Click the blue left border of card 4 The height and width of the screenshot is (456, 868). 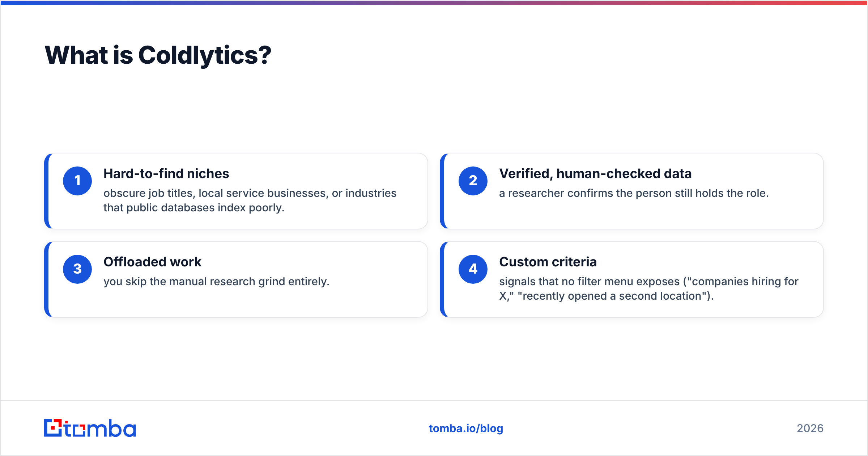pos(442,279)
